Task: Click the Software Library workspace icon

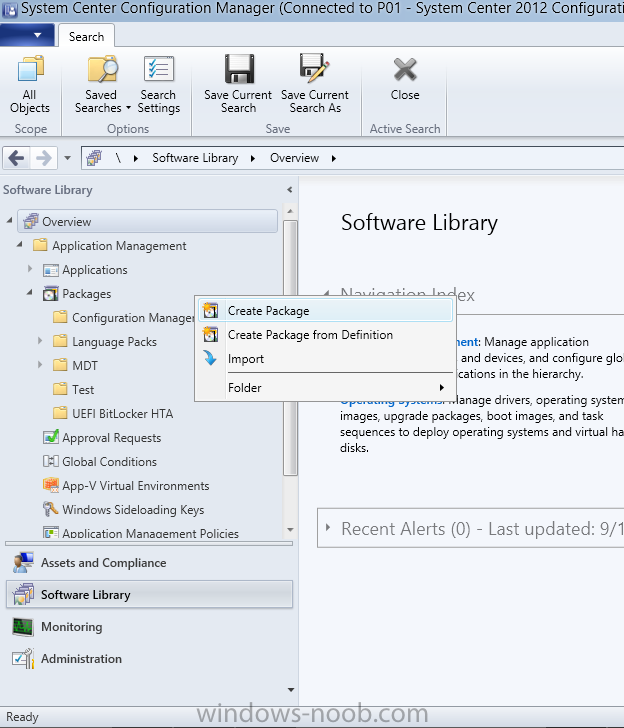Action: (23, 594)
